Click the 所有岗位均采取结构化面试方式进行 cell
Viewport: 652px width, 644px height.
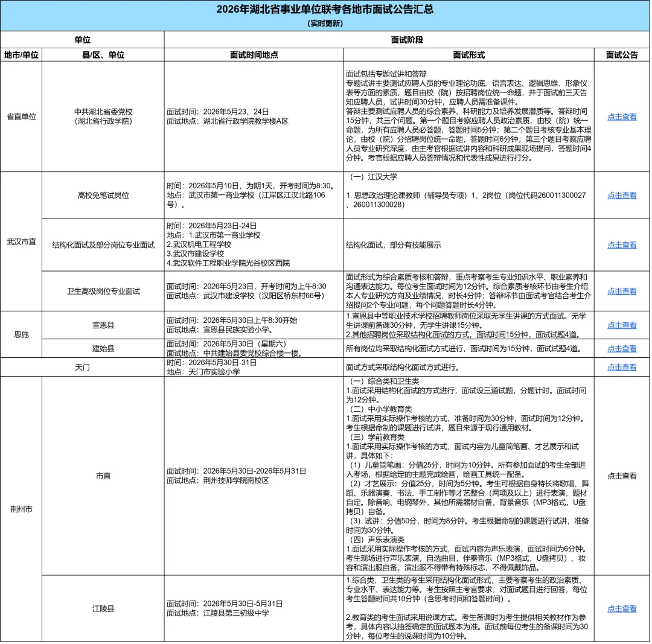468,348
